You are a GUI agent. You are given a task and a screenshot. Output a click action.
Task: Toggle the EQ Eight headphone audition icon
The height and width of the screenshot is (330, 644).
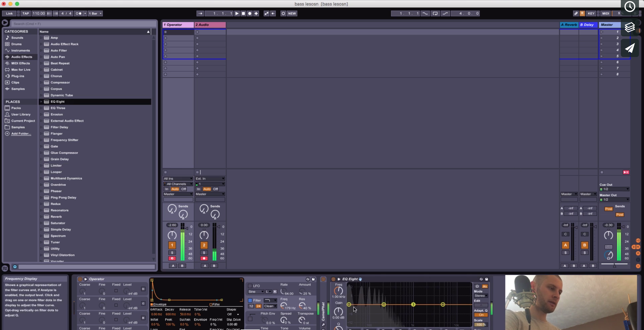pyautogui.click(x=477, y=286)
